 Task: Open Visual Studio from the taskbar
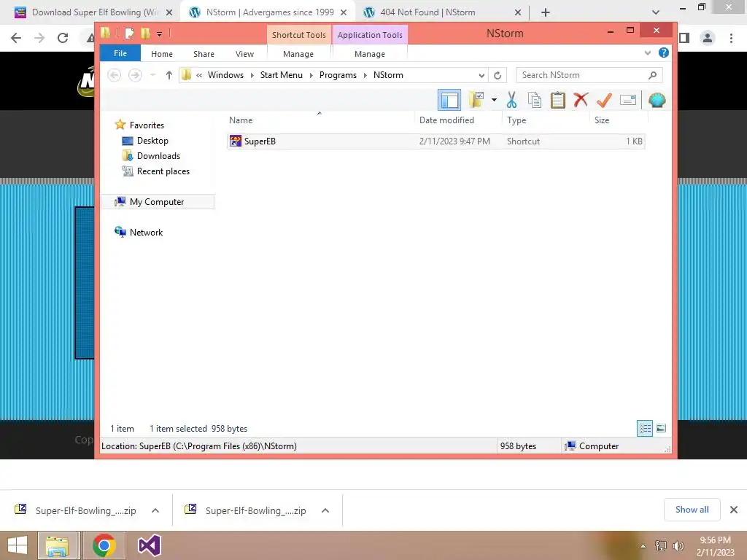click(x=149, y=545)
